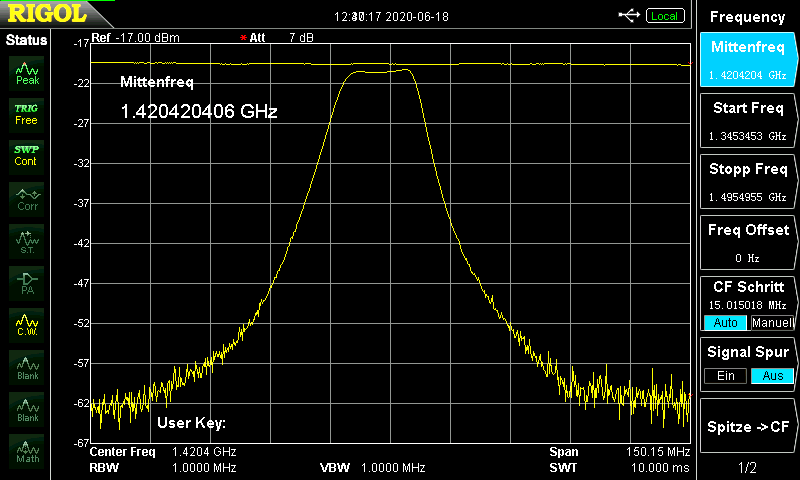The width and height of the screenshot is (800, 480).
Task: Click the Local mode indicator
Action: (x=665, y=16)
